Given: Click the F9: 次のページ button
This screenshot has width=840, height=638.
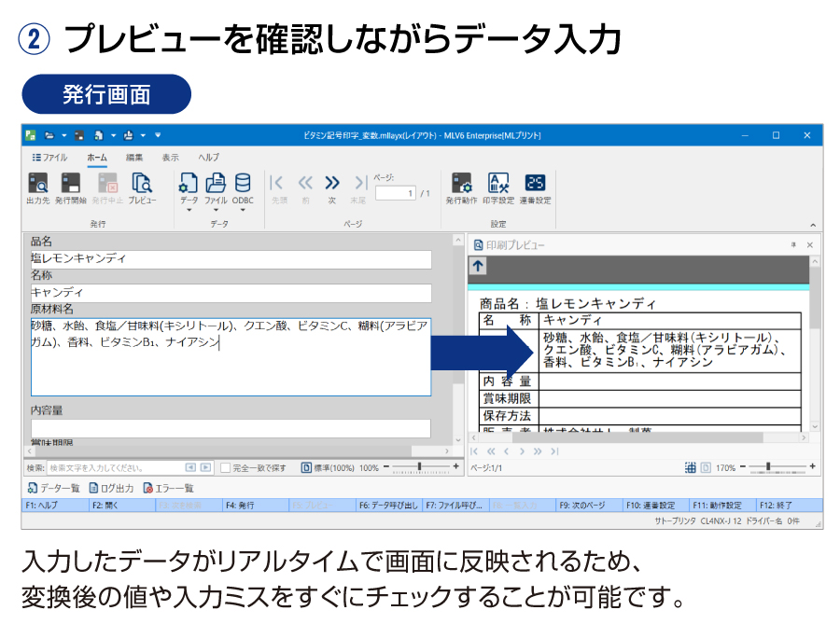Looking at the screenshot, I should tap(589, 506).
